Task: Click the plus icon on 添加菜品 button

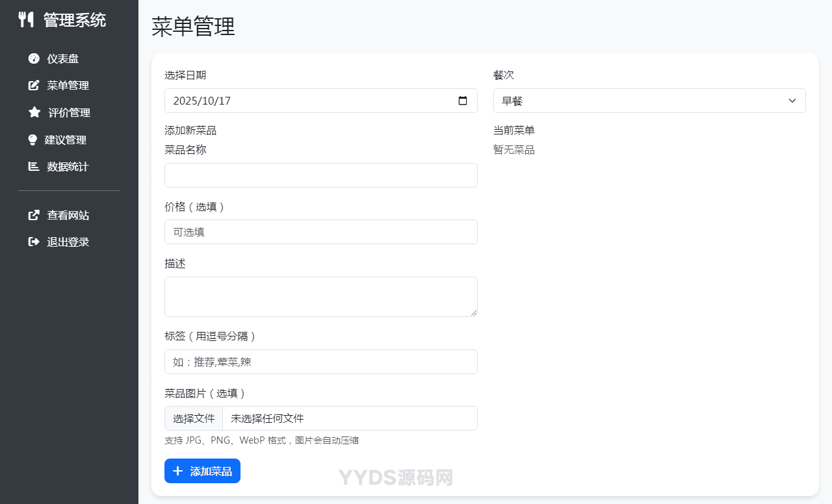Action: tap(177, 471)
